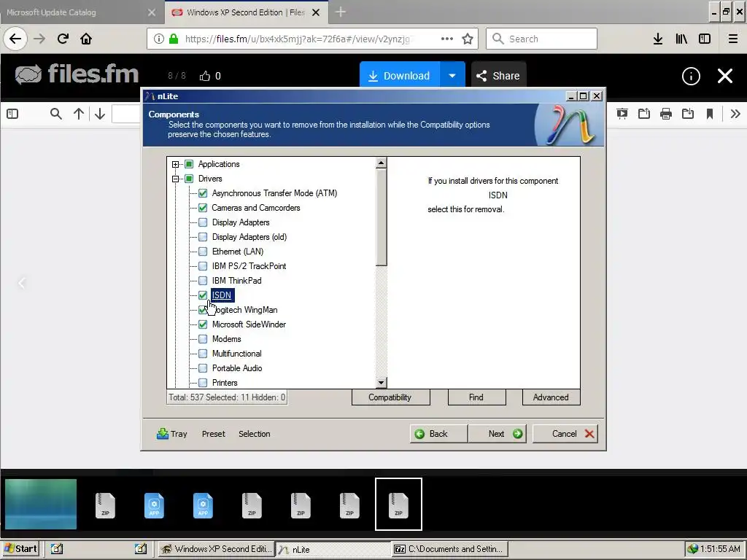This screenshot has width=747, height=560.
Task: Click the Share button
Action: coord(499,76)
